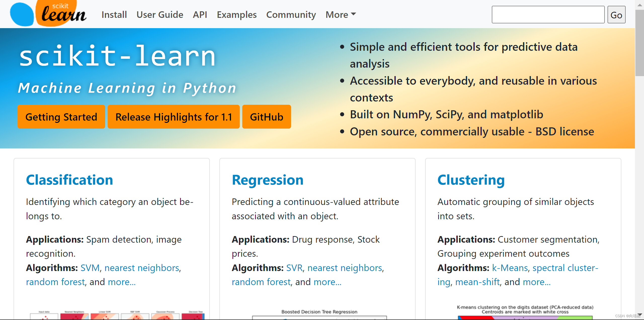Click the Getting Started button

coord(61,117)
